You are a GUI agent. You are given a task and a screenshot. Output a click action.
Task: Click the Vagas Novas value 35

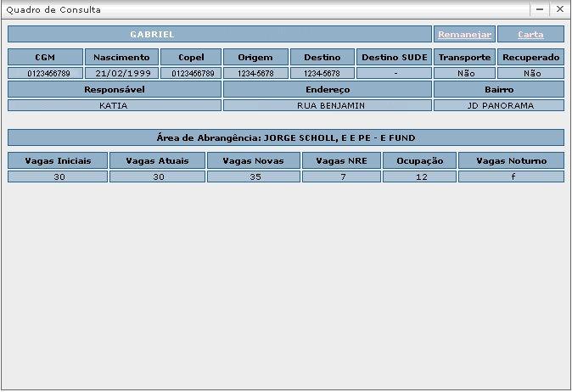click(x=253, y=176)
